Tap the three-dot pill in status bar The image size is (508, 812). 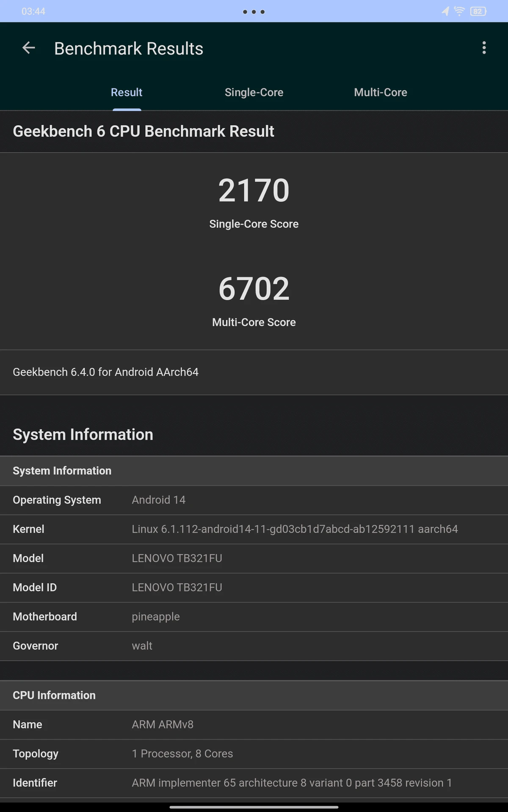click(x=254, y=12)
